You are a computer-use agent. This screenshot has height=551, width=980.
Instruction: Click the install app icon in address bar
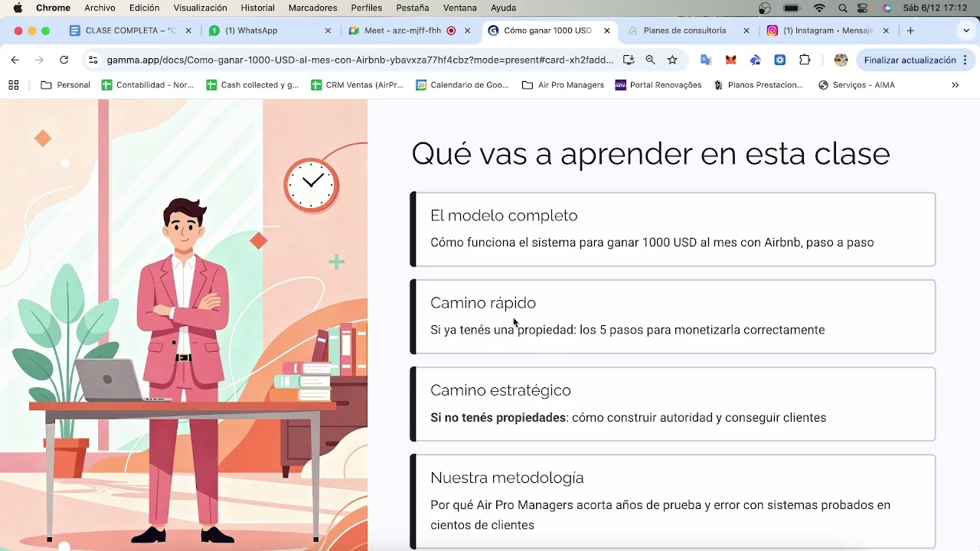point(629,60)
